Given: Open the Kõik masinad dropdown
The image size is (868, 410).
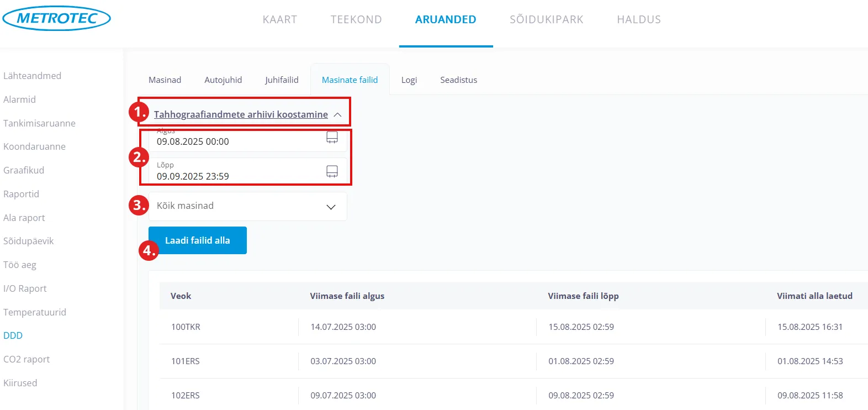Looking at the screenshot, I should tap(247, 206).
